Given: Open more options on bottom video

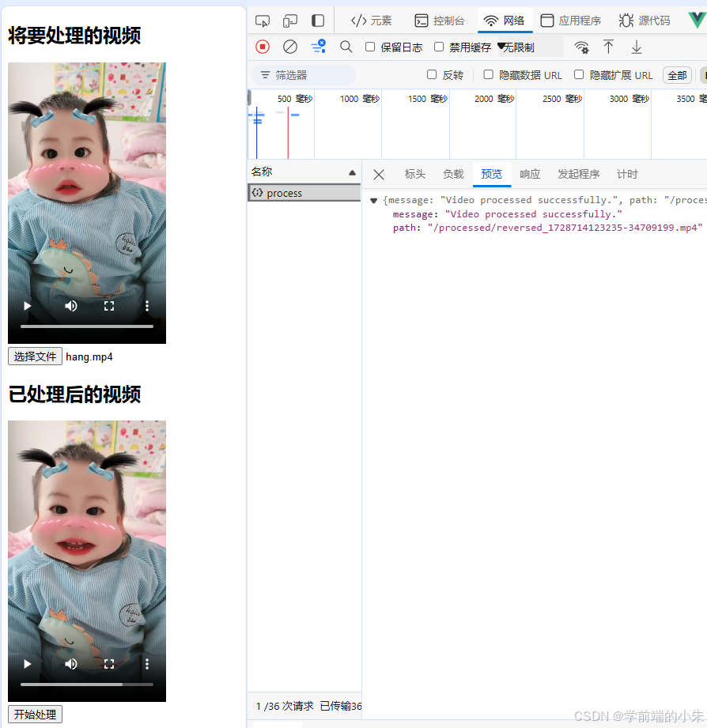Looking at the screenshot, I should 147,664.
